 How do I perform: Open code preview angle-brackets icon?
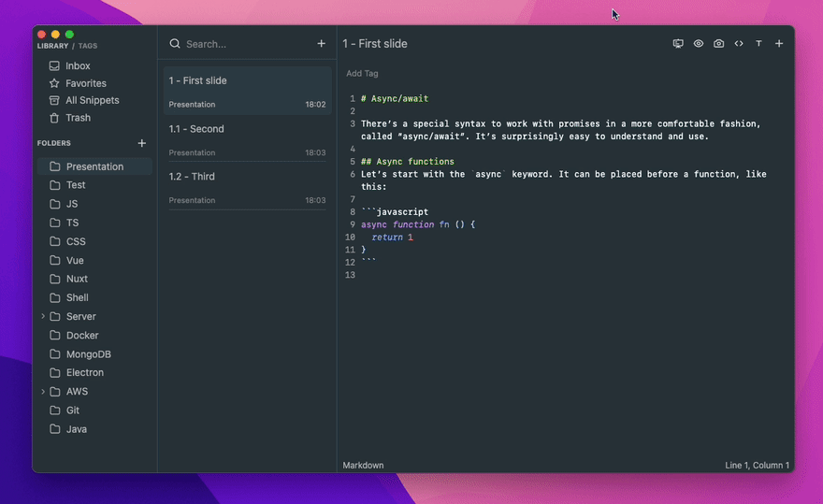point(739,44)
